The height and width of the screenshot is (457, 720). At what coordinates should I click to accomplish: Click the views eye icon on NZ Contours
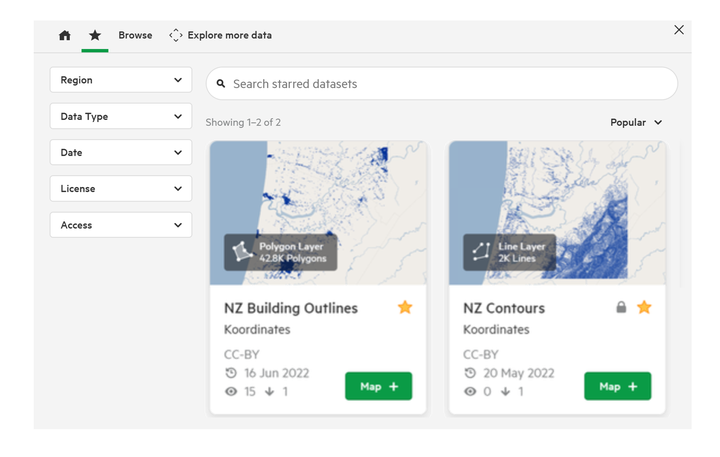[x=470, y=391]
